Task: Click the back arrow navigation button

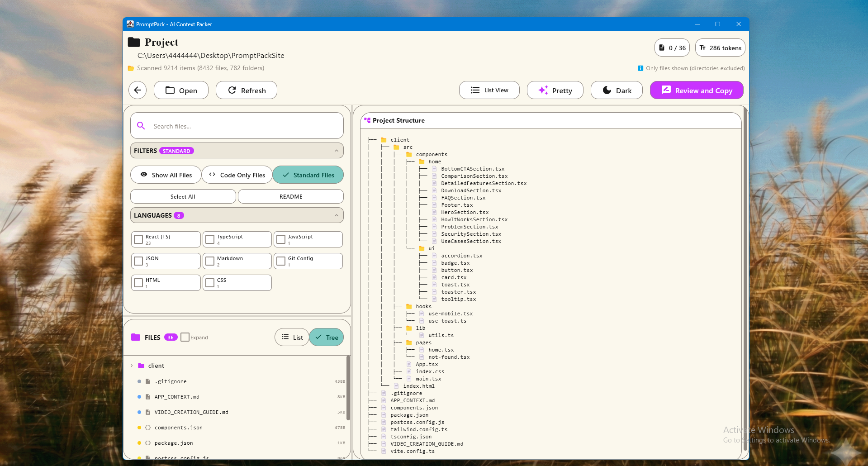Action: click(138, 90)
